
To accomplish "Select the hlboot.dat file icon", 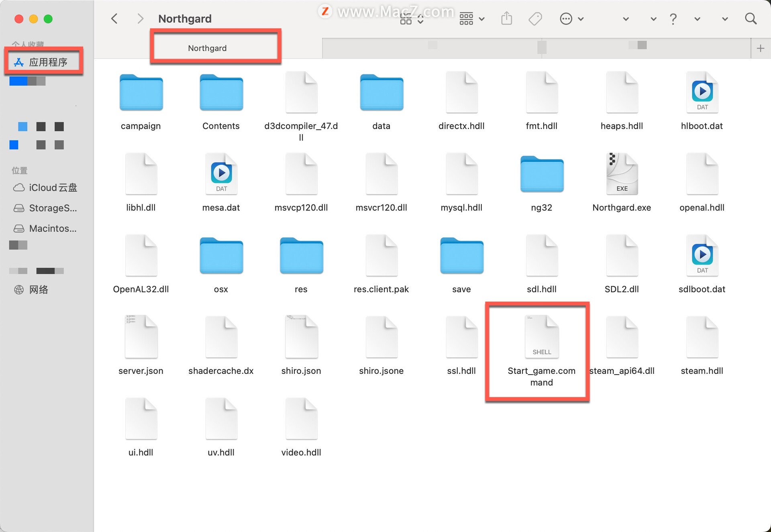I will pyautogui.click(x=702, y=93).
